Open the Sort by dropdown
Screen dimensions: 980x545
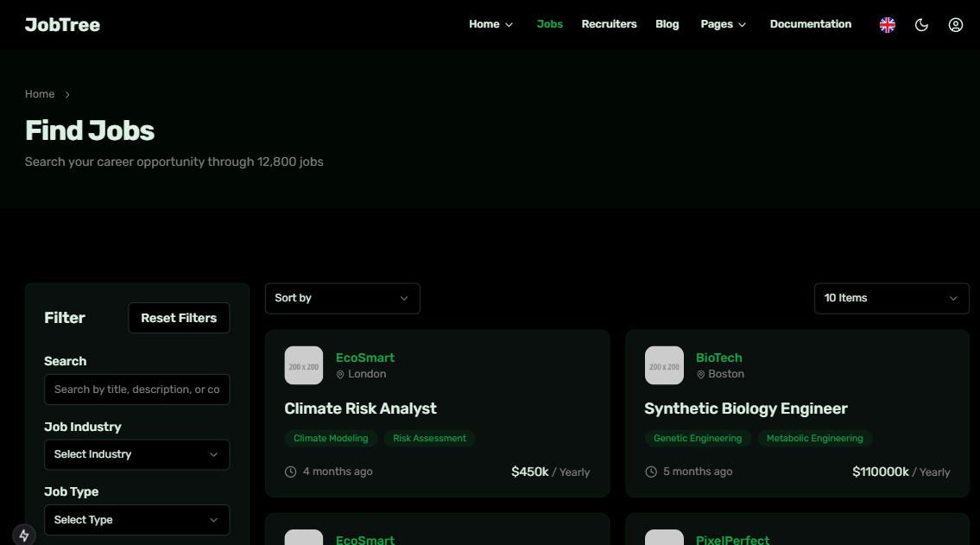pos(342,298)
